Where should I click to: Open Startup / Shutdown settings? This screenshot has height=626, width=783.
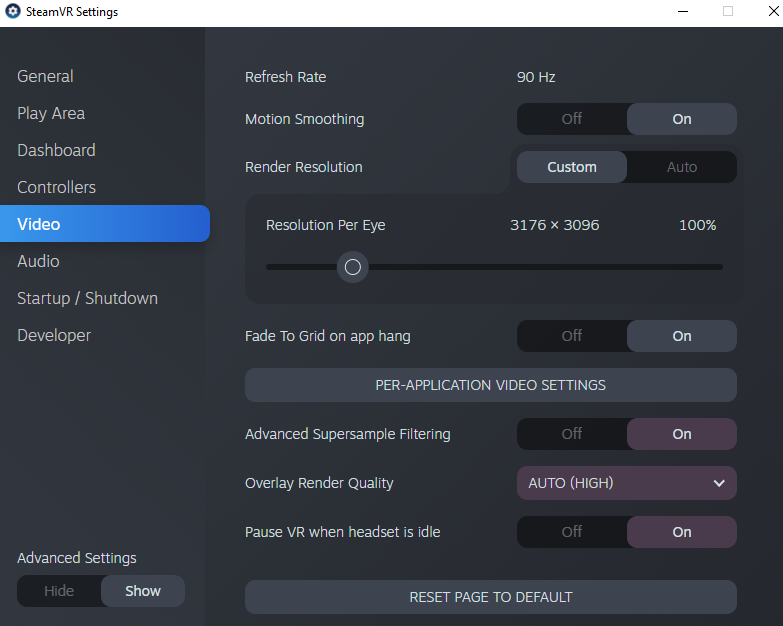coord(87,298)
